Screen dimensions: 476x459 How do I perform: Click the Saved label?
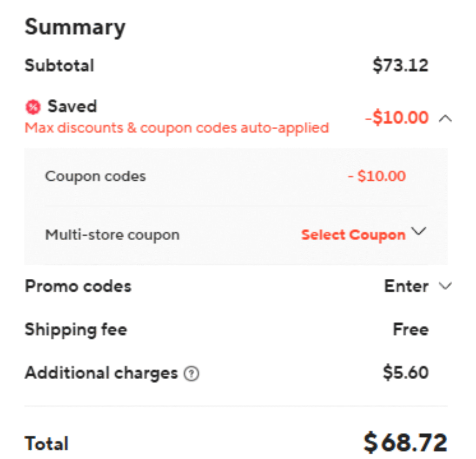click(72, 106)
